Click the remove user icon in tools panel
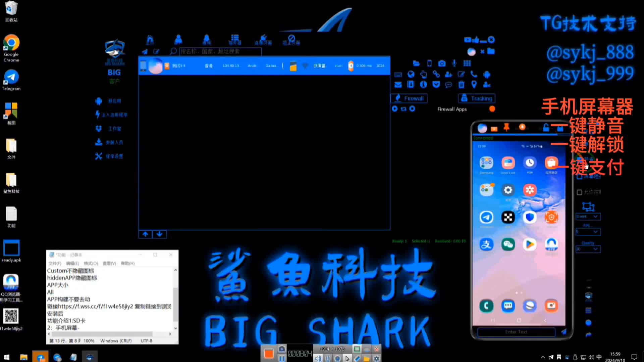 click(x=487, y=85)
